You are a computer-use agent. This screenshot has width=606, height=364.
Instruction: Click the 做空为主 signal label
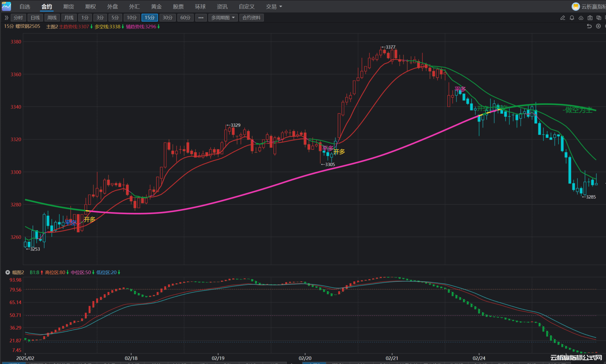(578, 110)
